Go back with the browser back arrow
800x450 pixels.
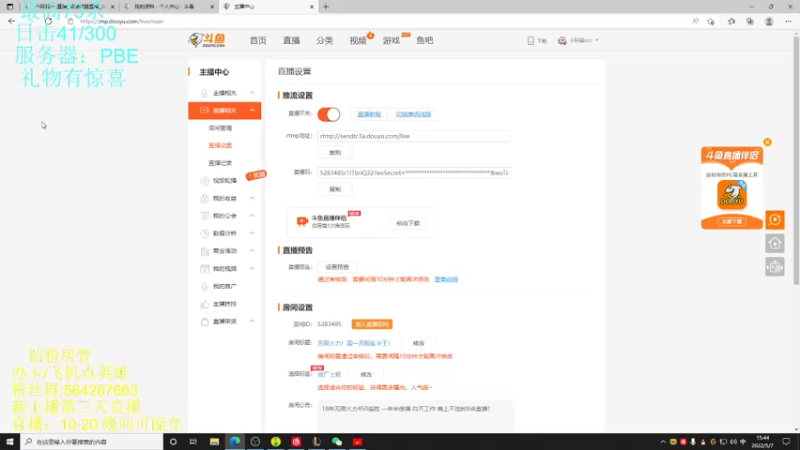click(11, 21)
